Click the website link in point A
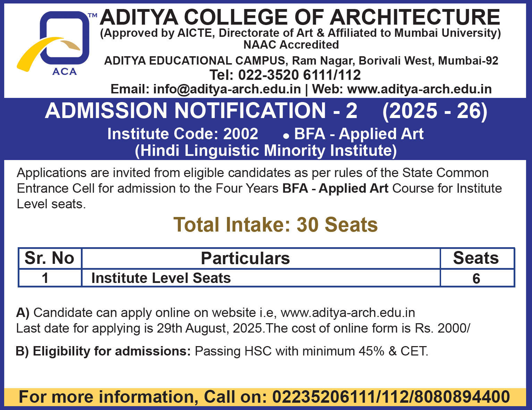532x410 pixels. pyautogui.click(x=348, y=313)
